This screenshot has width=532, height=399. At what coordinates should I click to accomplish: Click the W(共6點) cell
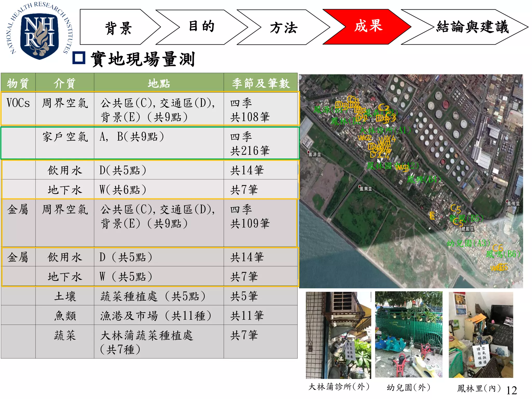click(159, 189)
